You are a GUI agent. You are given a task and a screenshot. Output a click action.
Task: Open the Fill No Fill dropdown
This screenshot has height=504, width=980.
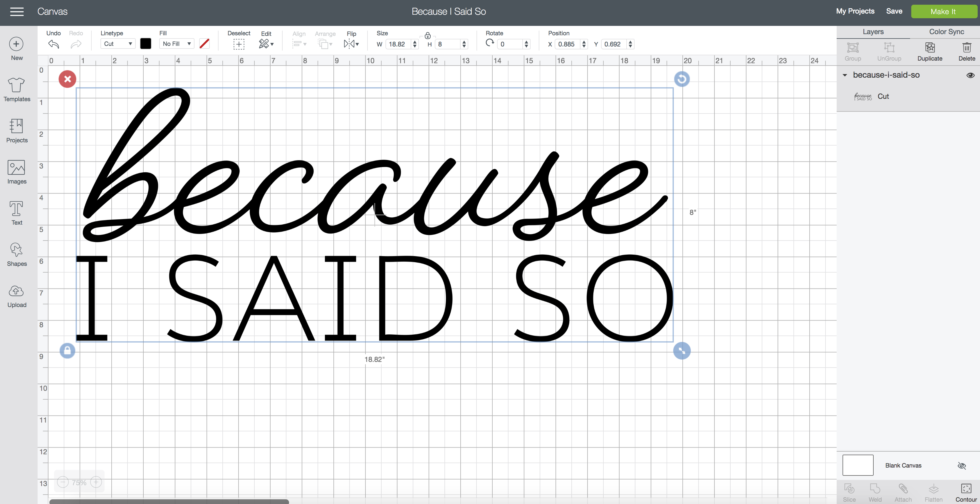click(177, 44)
